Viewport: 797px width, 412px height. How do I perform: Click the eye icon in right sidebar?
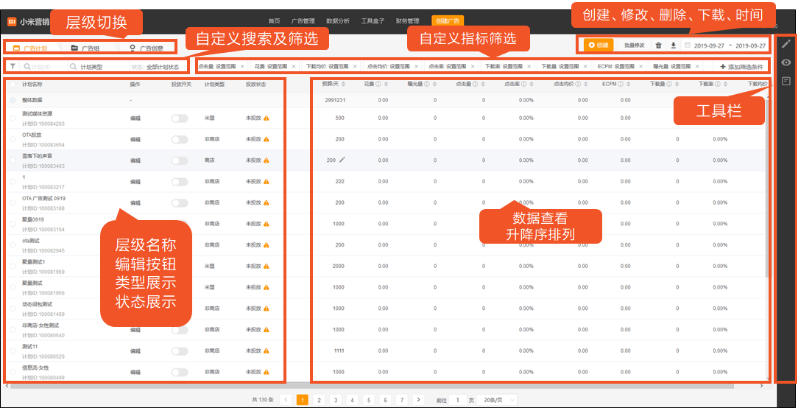click(x=786, y=62)
